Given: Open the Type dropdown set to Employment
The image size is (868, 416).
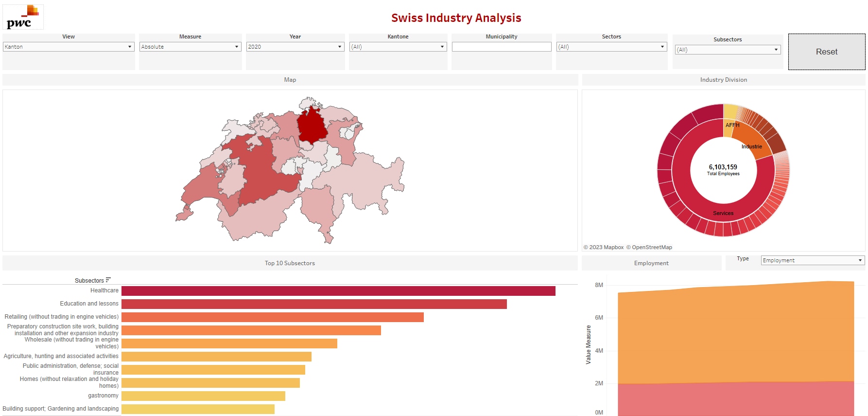Looking at the screenshot, I should [x=813, y=260].
